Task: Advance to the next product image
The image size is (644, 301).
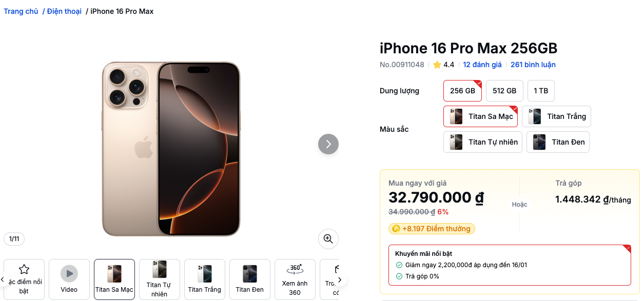Action: click(x=328, y=144)
